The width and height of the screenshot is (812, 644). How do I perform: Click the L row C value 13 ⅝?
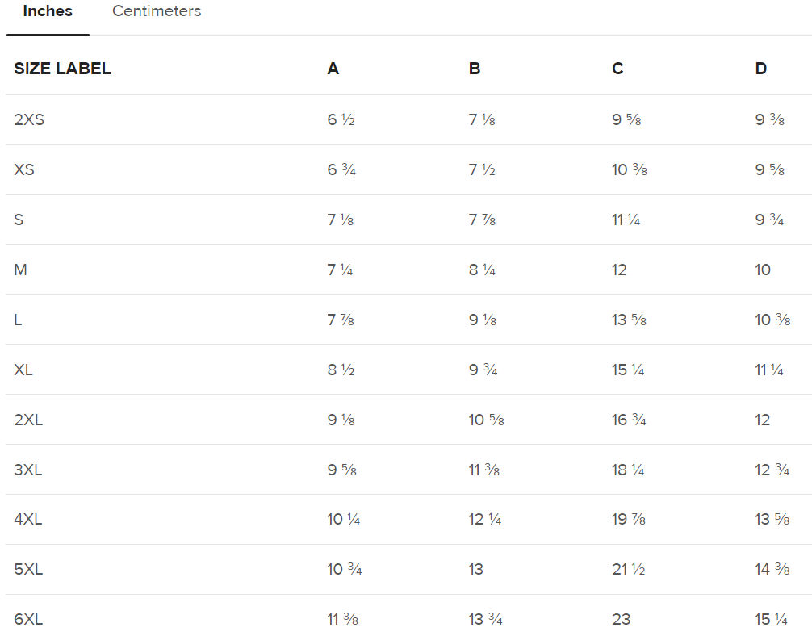pos(629,320)
